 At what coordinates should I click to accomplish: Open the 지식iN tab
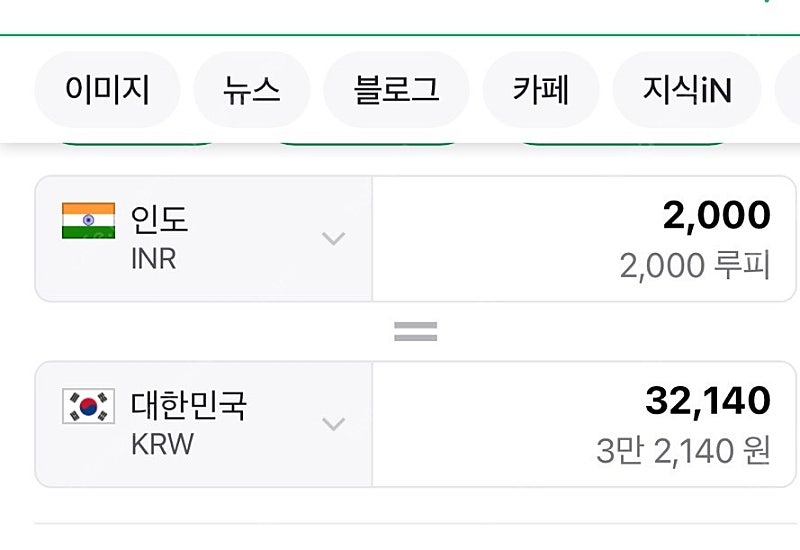click(x=687, y=90)
